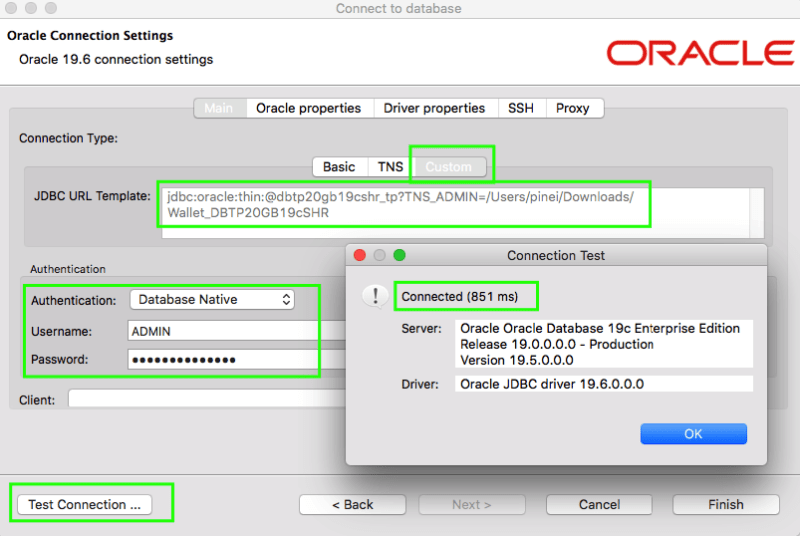Viewport: 800px width, 536px height.
Task: Select the 'Connected (851 ms)' status text
Action: click(459, 296)
